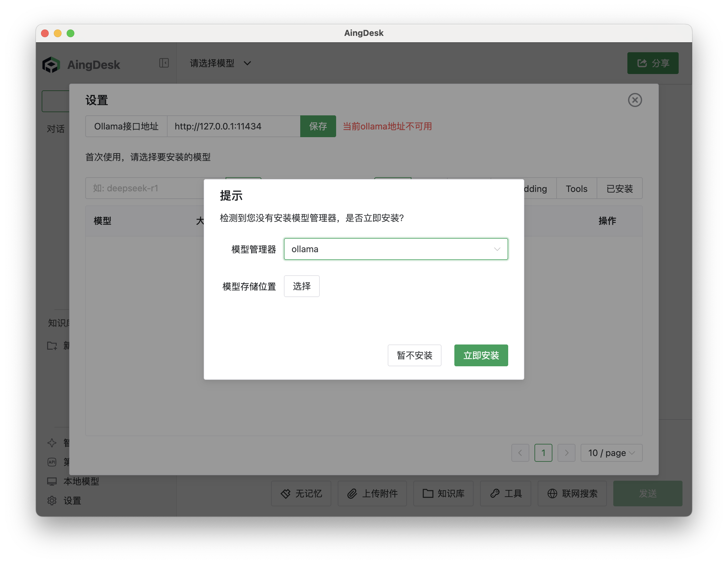Click the 联网搜索 globe icon
Screen dimensions: 728x564
[552, 494]
